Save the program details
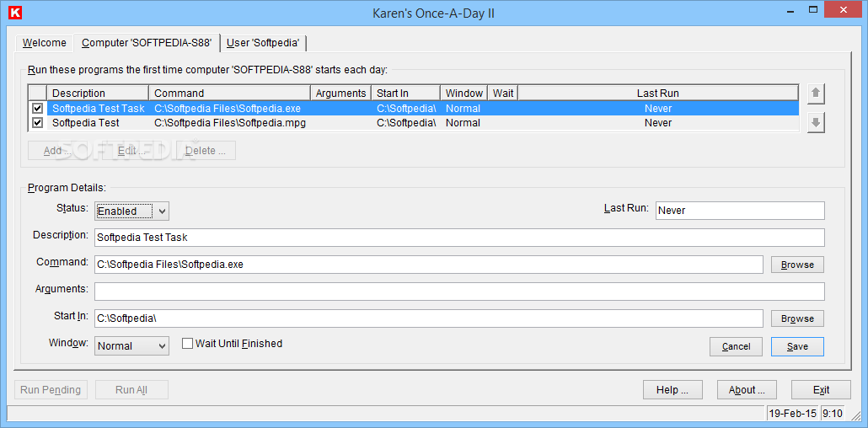Viewport: 868px width, 428px height. tap(797, 346)
